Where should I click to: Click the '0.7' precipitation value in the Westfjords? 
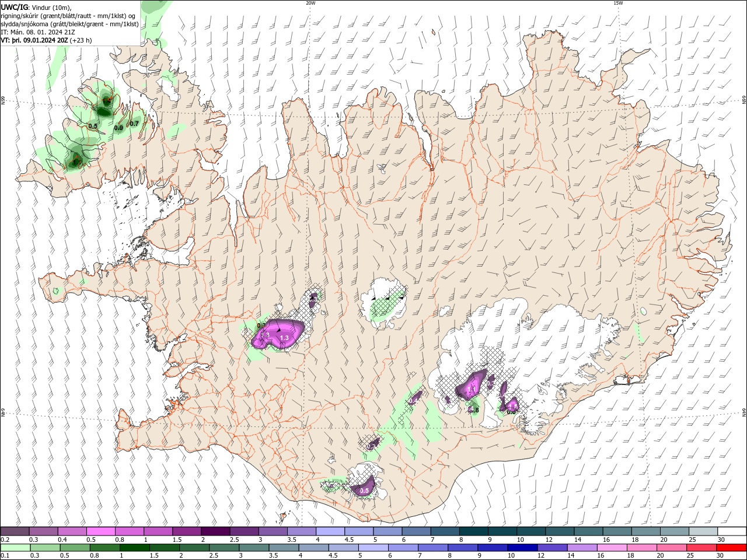pos(134,124)
